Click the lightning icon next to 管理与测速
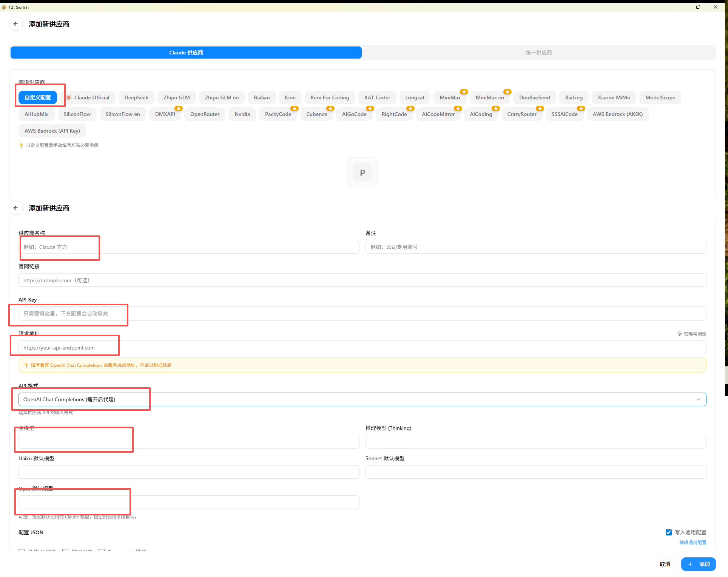The width and height of the screenshot is (728, 577). click(680, 334)
